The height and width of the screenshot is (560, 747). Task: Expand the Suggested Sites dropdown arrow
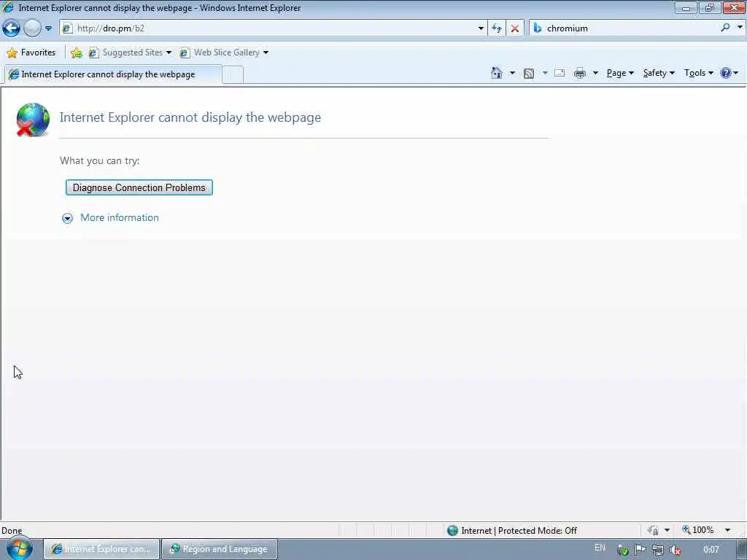(169, 52)
